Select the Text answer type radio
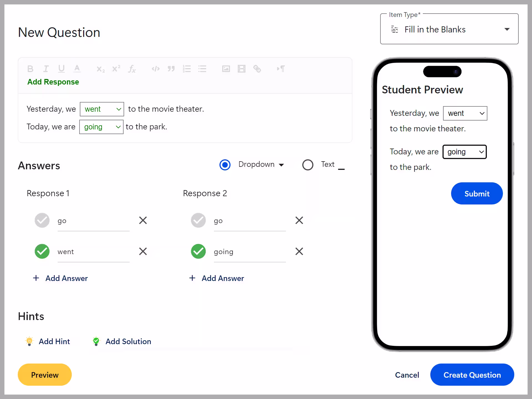 (x=308, y=165)
